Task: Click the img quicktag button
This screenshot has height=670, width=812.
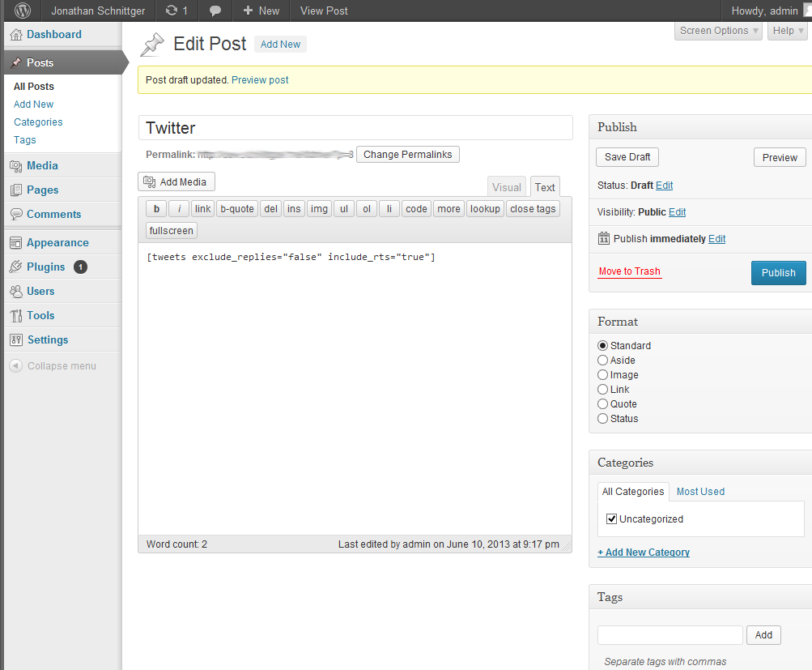Action: (319, 208)
